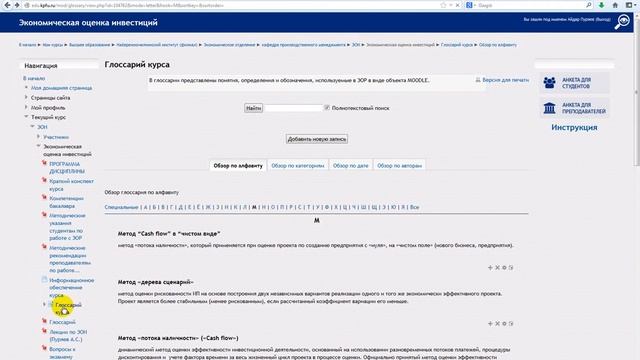Open gear icon for Cash flow в чистом виде entry
This screenshot has width=640, height=360.
pos(504,268)
